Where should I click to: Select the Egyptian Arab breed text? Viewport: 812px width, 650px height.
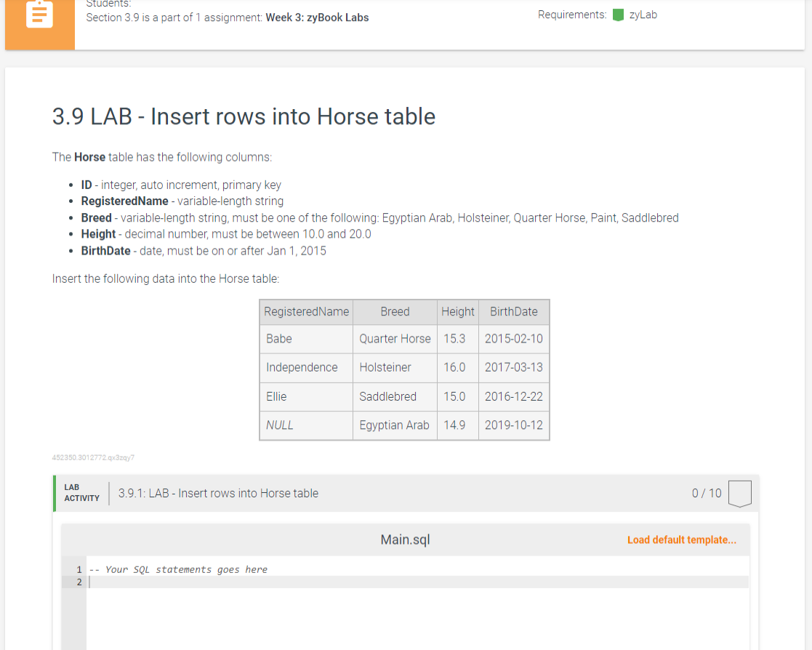pos(395,425)
